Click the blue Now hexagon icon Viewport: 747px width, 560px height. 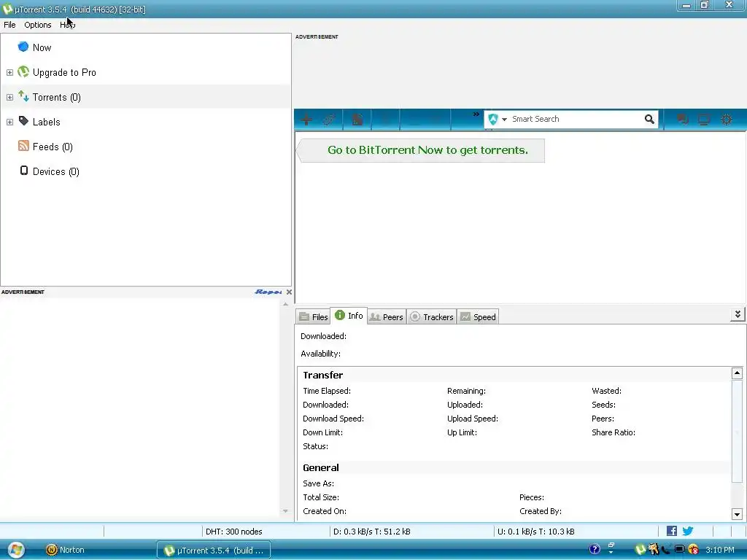(23, 47)
